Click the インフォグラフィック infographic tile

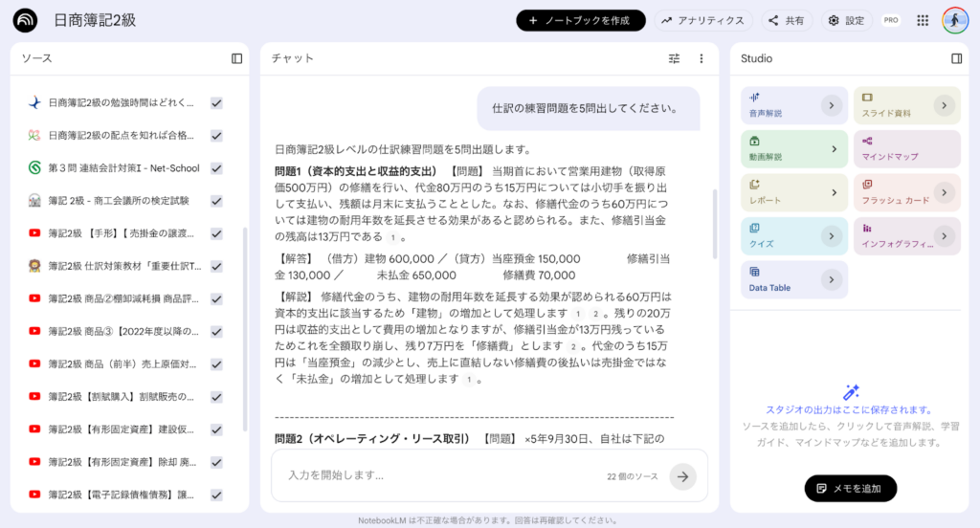907,236
